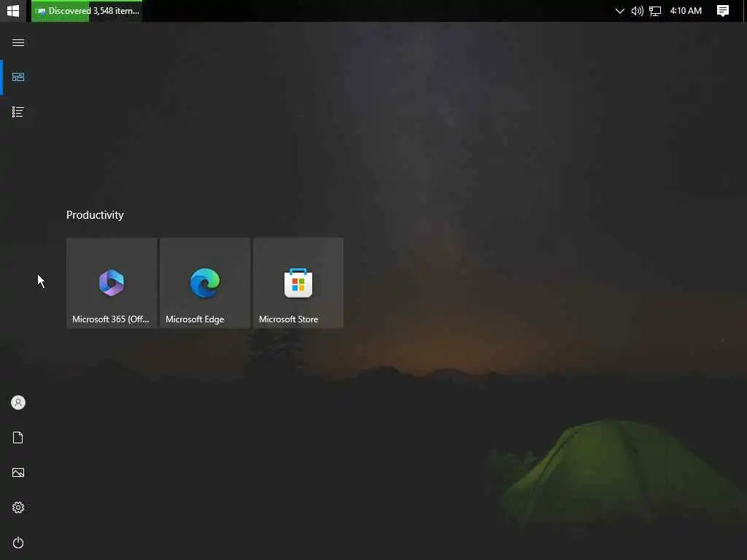
Task: Expand the Start menu hamburger icon
Action: (18, 42)
